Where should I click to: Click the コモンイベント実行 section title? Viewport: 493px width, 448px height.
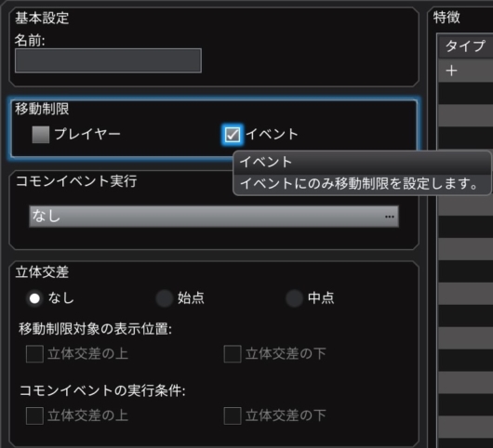point(76,181)
